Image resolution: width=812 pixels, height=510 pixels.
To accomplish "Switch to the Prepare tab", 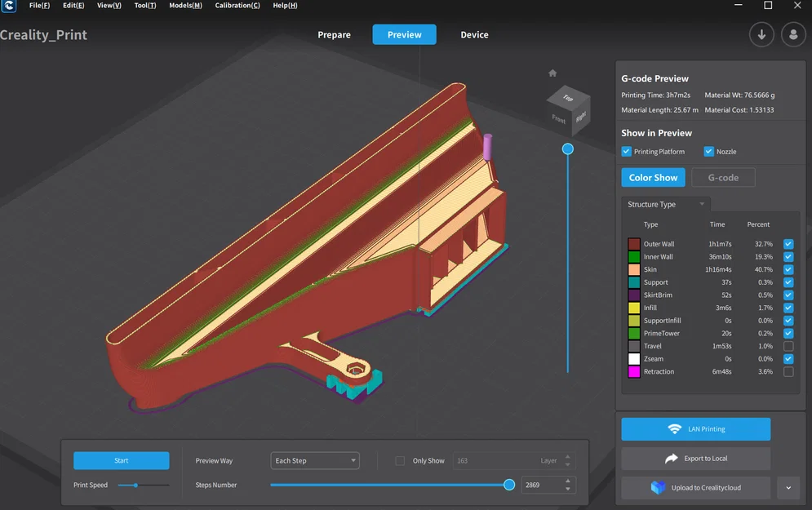I will click(x=334, y=35).
